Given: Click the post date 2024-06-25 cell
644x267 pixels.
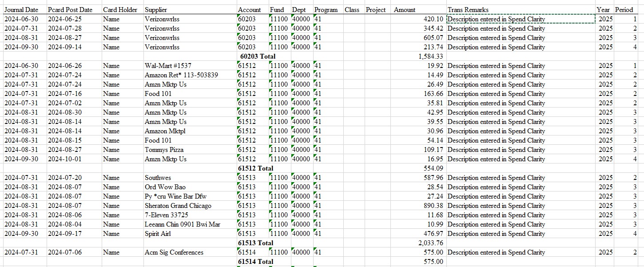Looking at the screenshot, I should coord(74,19).
